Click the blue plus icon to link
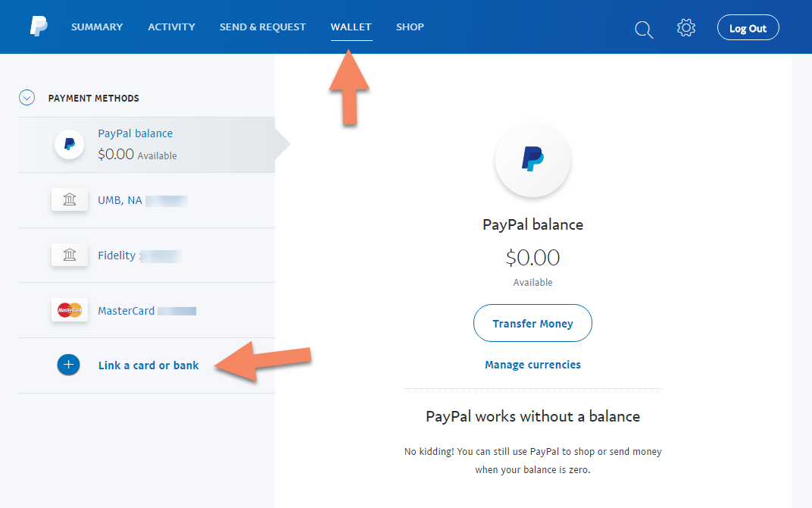Screen dimensions: 812x508 tap(68, 365)
